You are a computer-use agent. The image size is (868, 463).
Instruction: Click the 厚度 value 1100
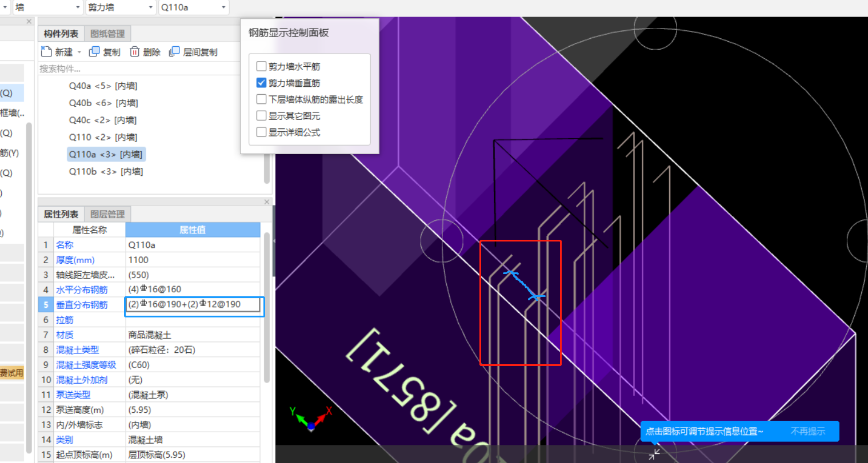[193, 260]
